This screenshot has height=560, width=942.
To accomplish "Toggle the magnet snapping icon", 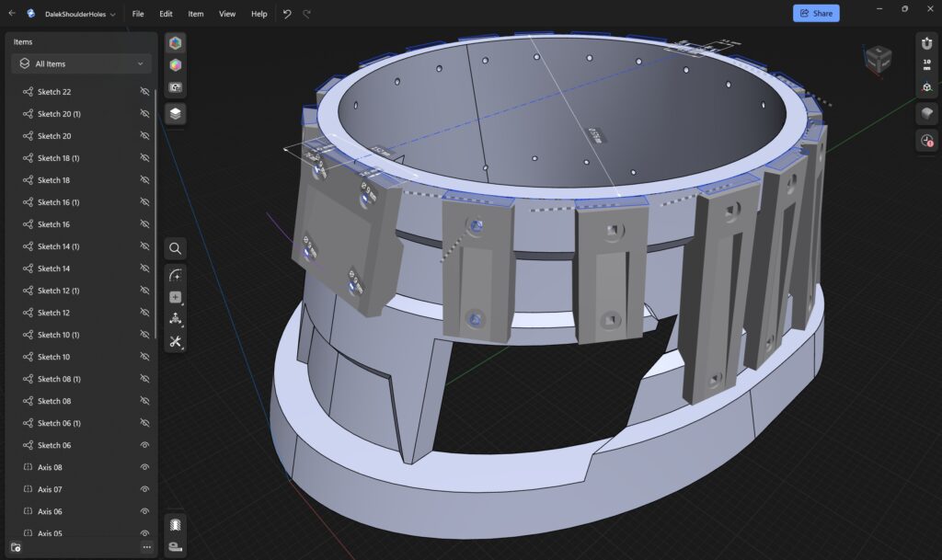I will pos(926,44).
